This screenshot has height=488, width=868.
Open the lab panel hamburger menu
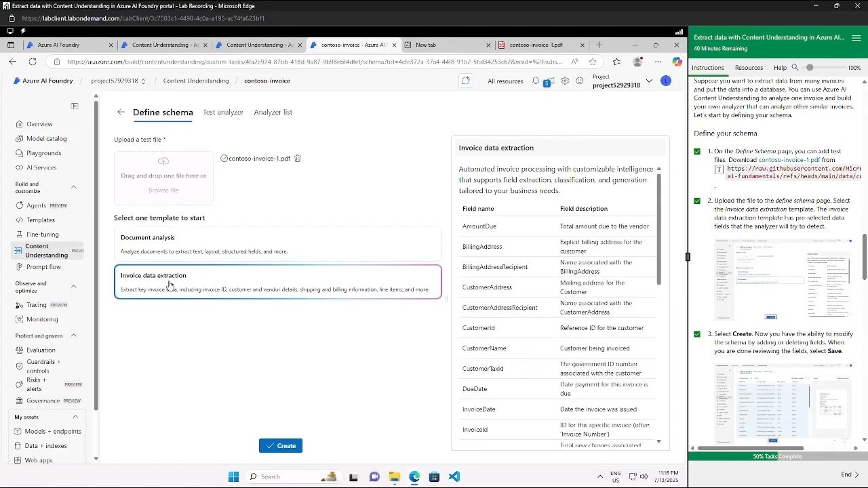[x=856, y=38]
